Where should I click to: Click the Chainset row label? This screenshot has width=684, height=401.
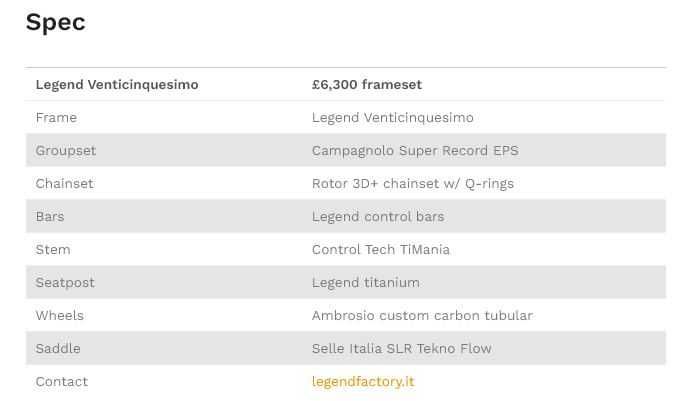(64, 184)
